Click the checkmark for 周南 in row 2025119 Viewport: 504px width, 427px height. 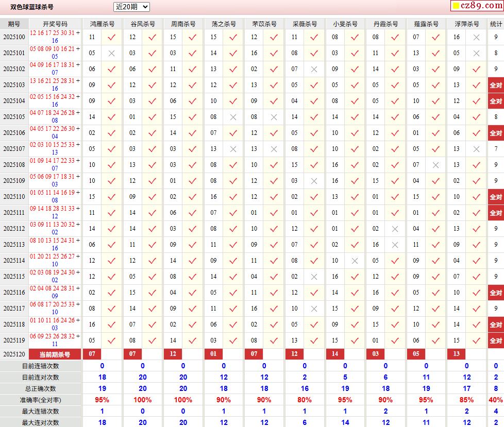pos(193,340)
